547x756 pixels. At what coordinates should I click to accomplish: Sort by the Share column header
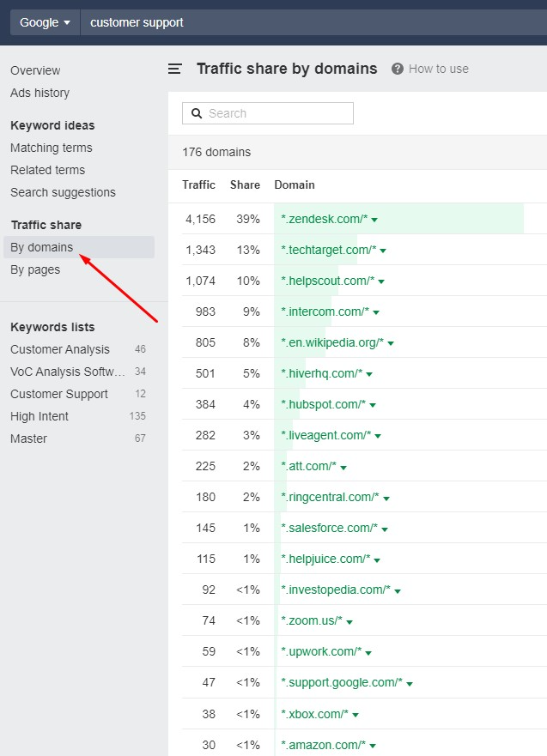tap(244, 184)
